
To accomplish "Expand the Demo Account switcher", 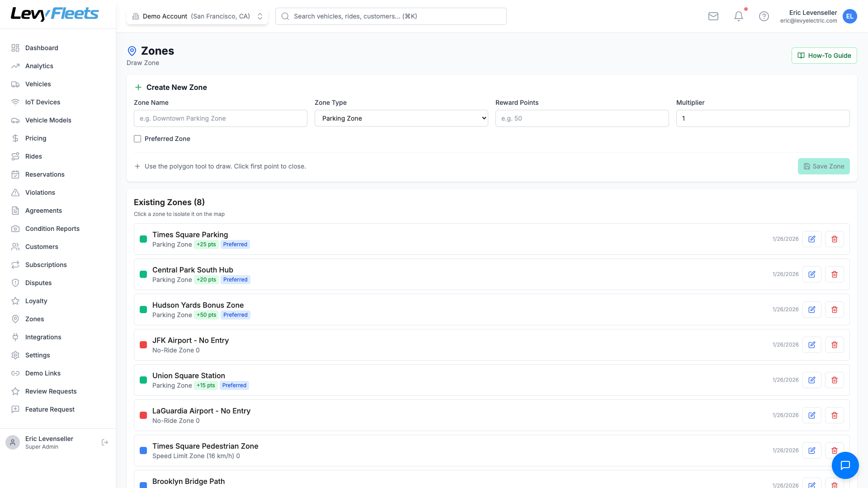I will [x=197, y=16].
